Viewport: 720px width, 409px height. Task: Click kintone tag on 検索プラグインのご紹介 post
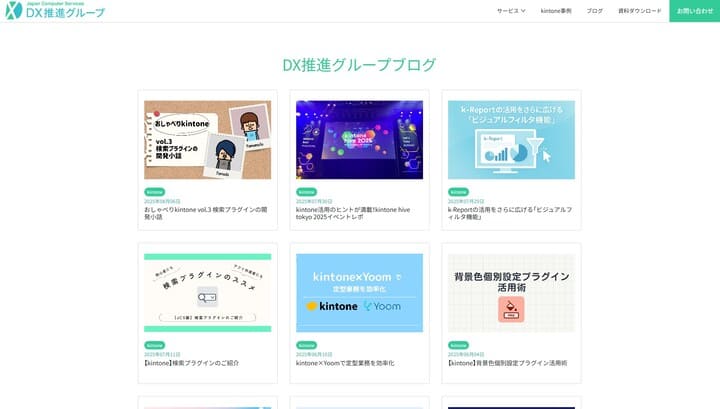coord(154,344)
